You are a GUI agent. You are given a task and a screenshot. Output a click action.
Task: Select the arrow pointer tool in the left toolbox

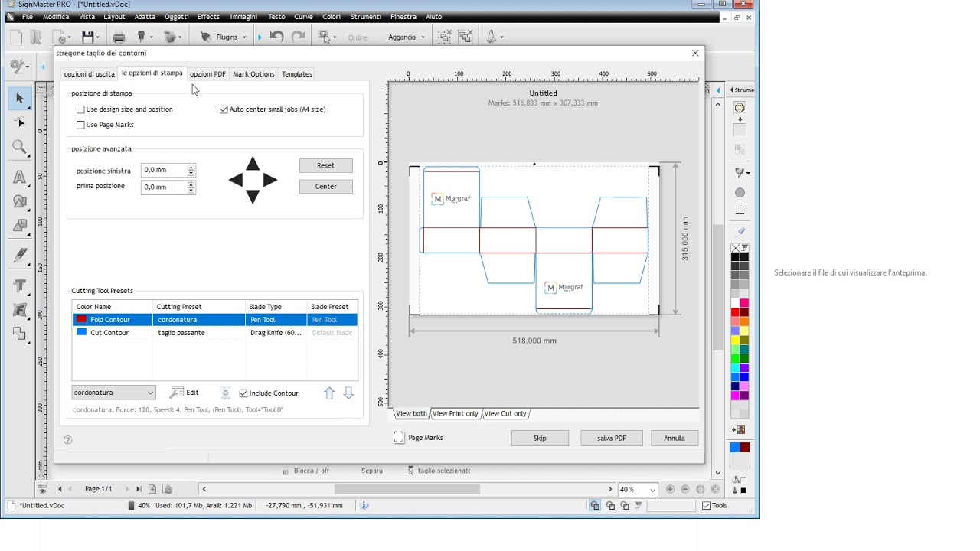click(20, 98)
